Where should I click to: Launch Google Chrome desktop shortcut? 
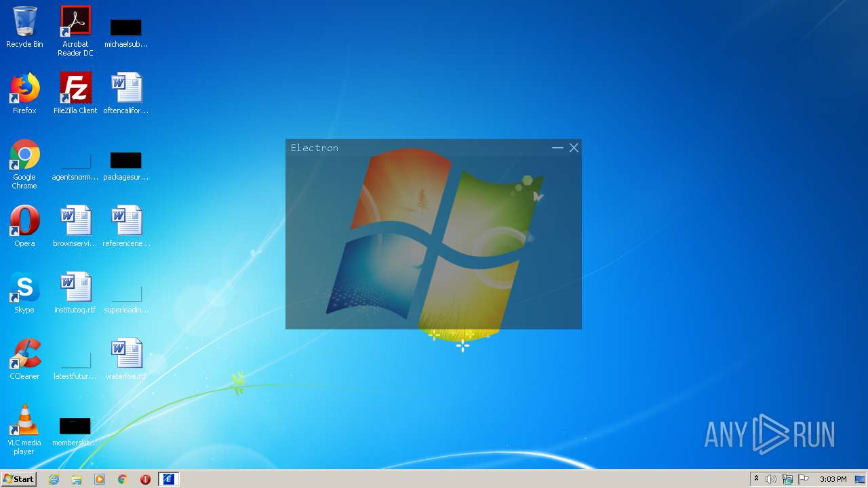24,164
